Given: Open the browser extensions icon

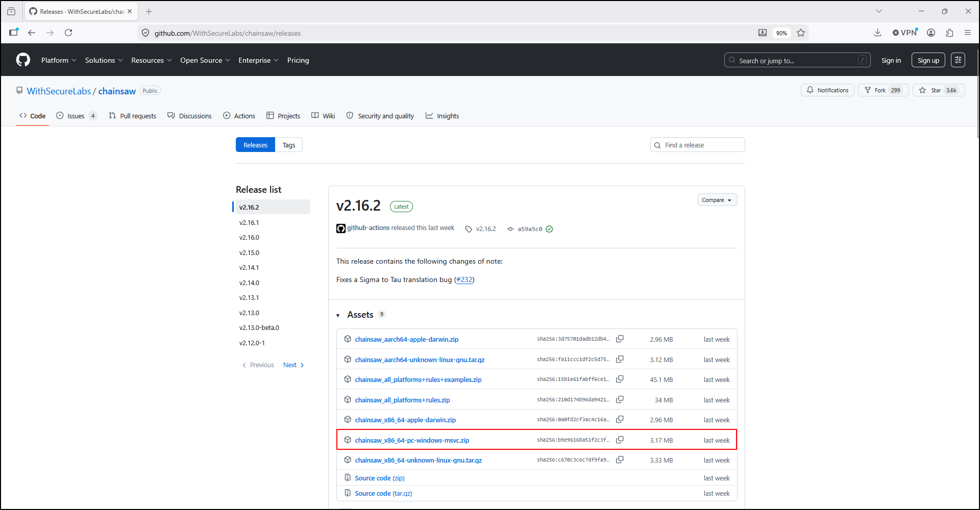Looking at the screenshot, I should [x=949, y=33].
